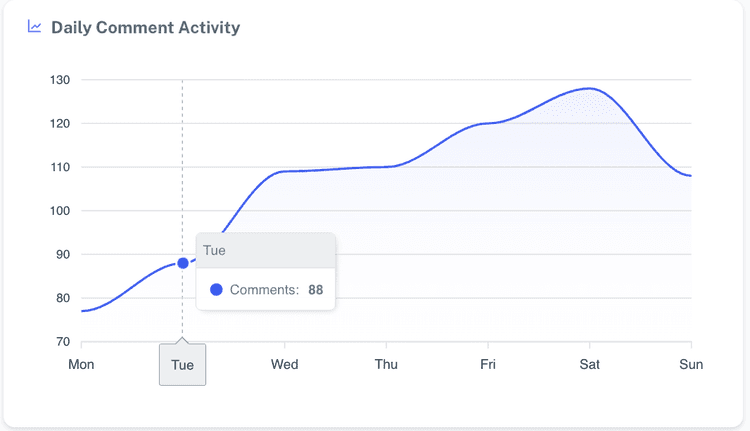
Task: Click the Thu x-axis label
Action: [x=386, y=365]
